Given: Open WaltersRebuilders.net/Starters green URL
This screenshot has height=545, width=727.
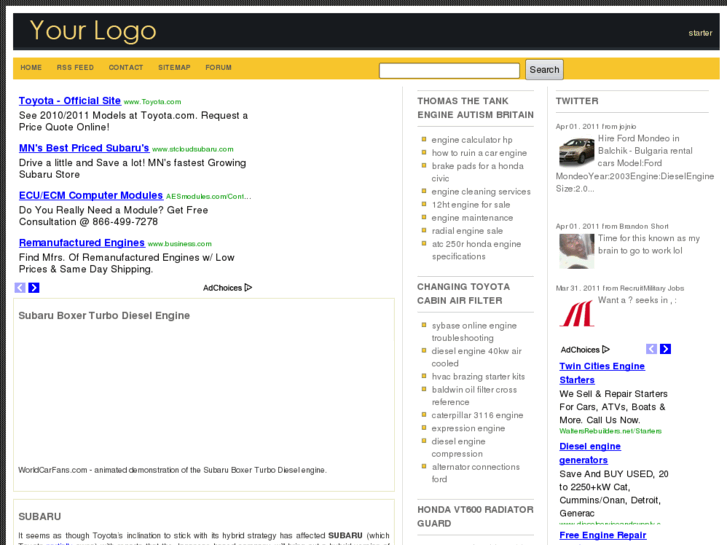Looking at the screenshot, I should [610, 431].
